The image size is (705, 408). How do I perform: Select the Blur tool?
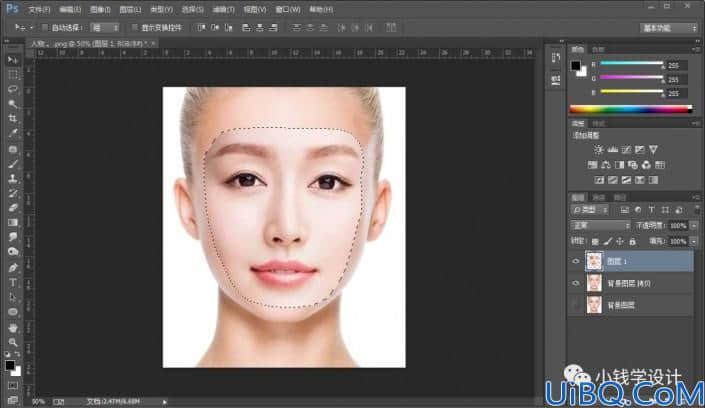pos(13,237)
